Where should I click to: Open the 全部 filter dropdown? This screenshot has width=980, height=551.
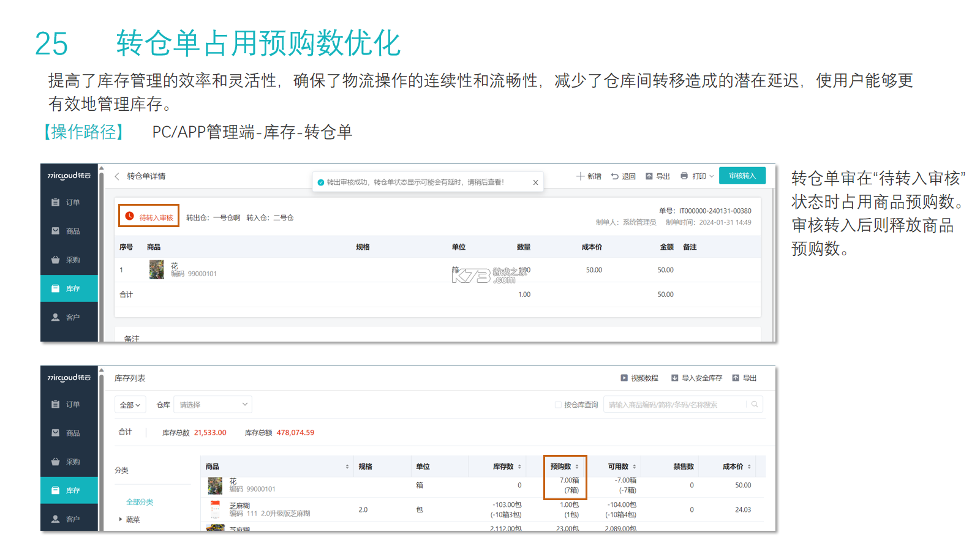click(x=130, y=405)
